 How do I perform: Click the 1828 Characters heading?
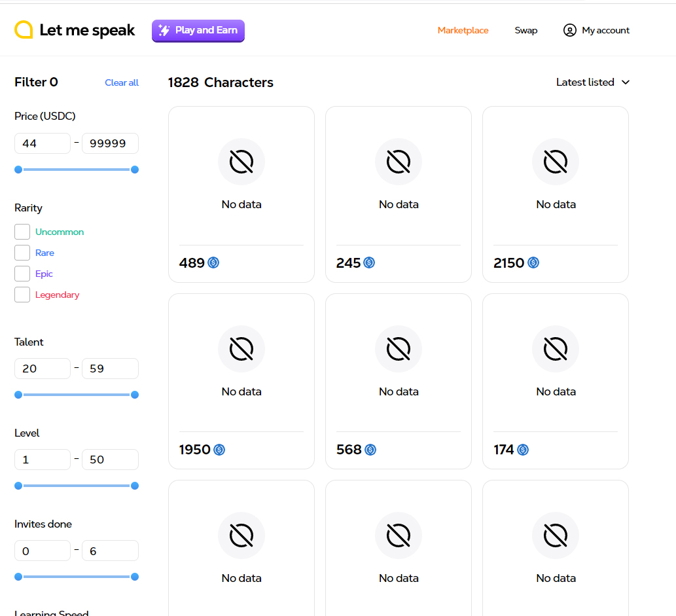(x=221, y=82)
